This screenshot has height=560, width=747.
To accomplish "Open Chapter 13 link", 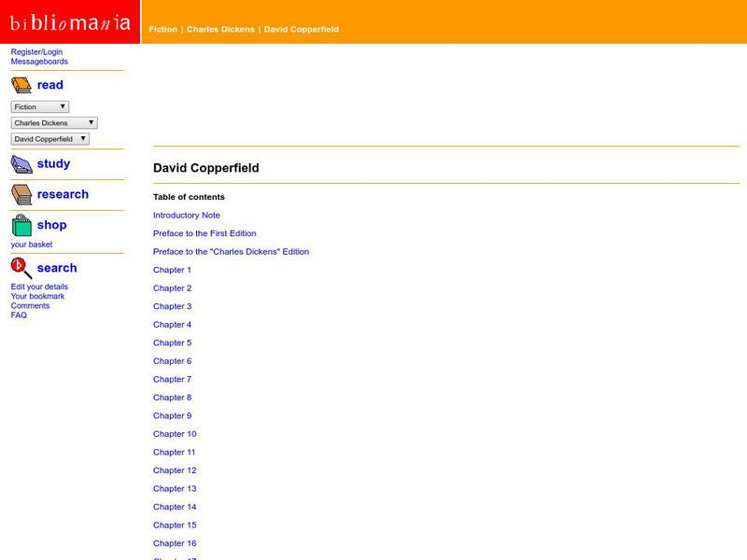I will tap(175, 488).
